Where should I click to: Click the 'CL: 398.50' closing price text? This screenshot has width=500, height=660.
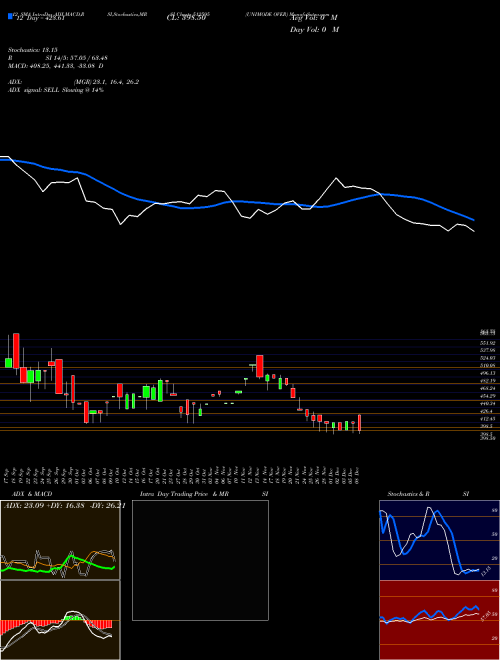coord(185,18)
